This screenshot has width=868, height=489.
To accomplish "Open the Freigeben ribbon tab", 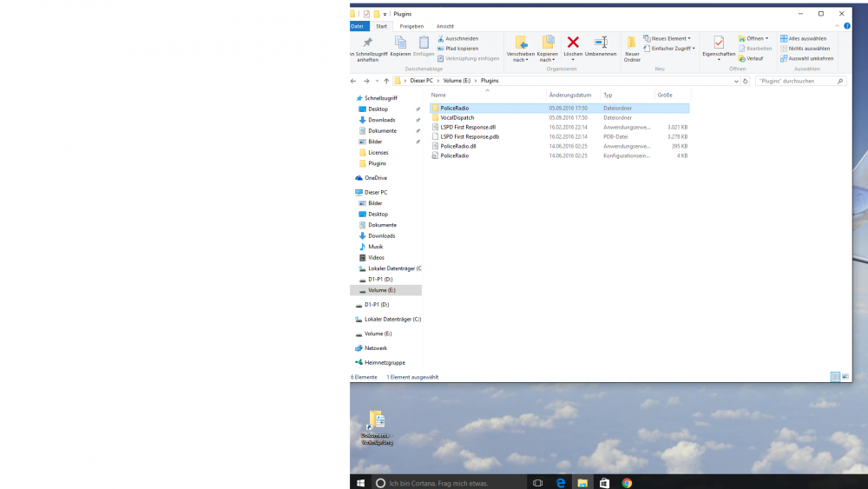I will click(x=411, y=26).
